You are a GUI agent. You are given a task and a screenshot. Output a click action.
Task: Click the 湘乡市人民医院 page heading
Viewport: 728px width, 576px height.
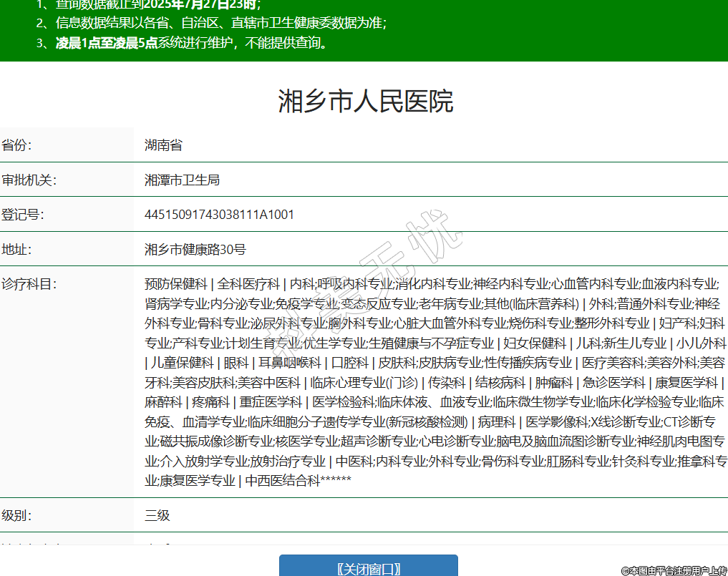[365, 102]
